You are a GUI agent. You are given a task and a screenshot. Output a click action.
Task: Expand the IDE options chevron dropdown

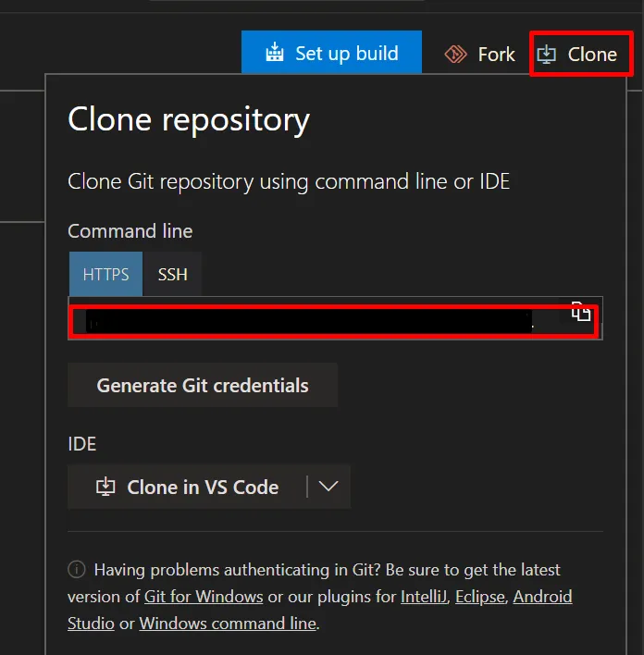click(x=328, y=487)
